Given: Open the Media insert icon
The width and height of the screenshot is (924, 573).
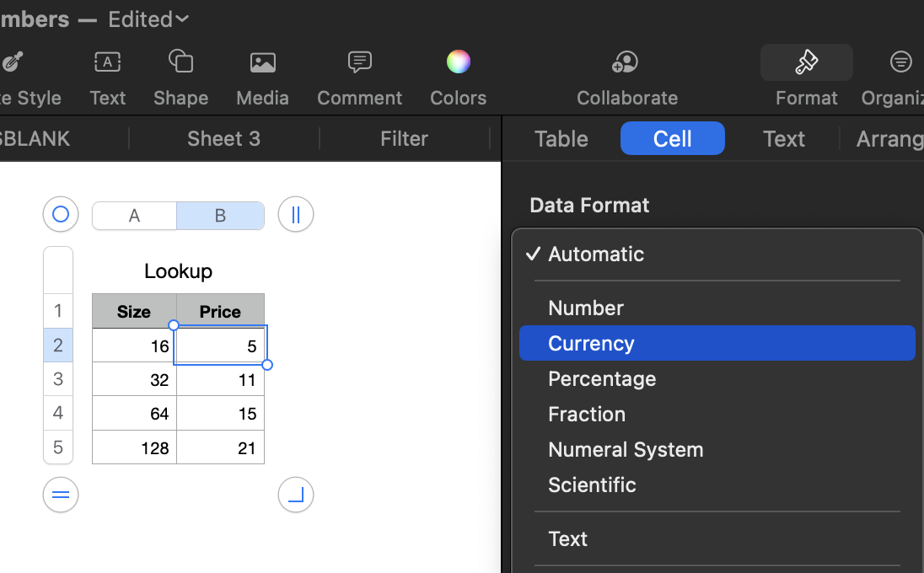Looking at the screenshot, I should tap(262, 62).
